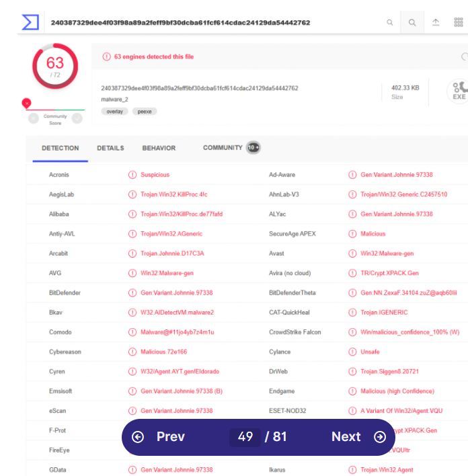Image resolution: width=468 pixels, height=476 pixels.
Task: Click the red community score marker
Action: (x=26, y=104)
